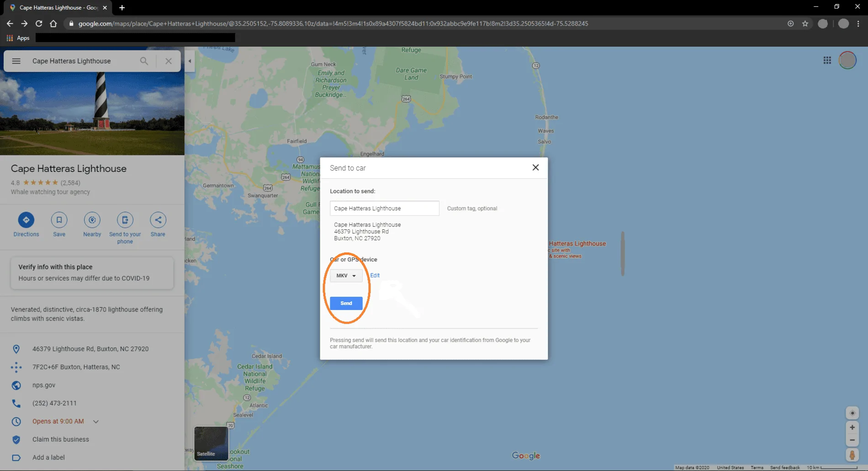Copy plus code 7F2C+6F Buxton
This screenshot has width=868, height=471.
(76, 367)
